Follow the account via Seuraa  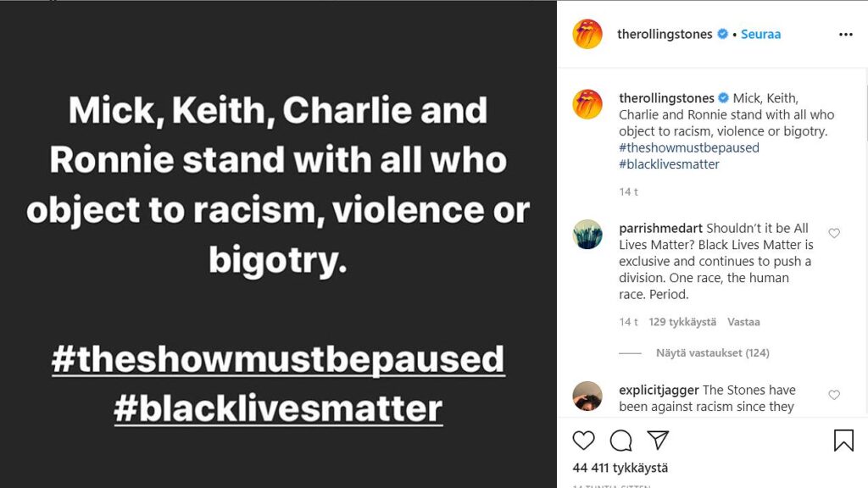(760, 35)
